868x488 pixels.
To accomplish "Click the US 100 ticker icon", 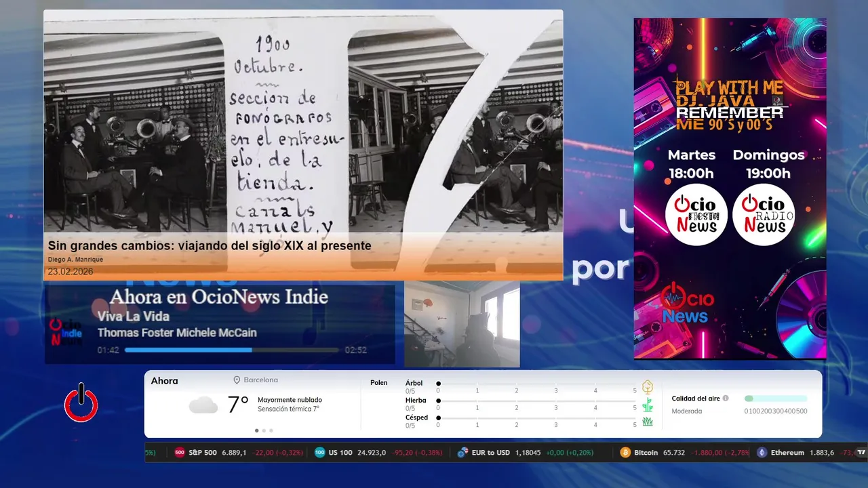I will coord(320,453).
